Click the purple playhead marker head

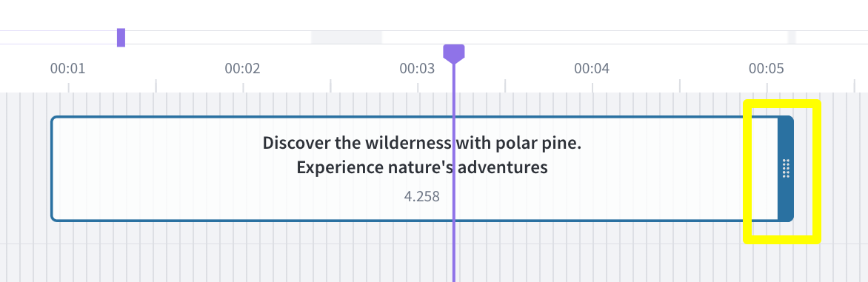click(x=454, y=53)
